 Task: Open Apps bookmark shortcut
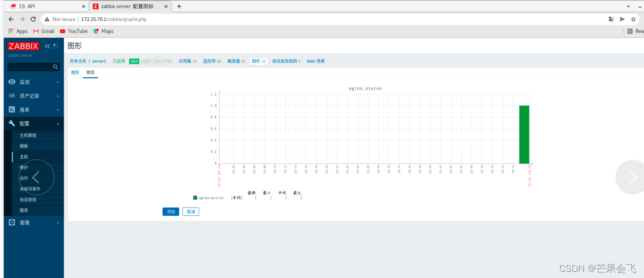[x=18, y=31]
